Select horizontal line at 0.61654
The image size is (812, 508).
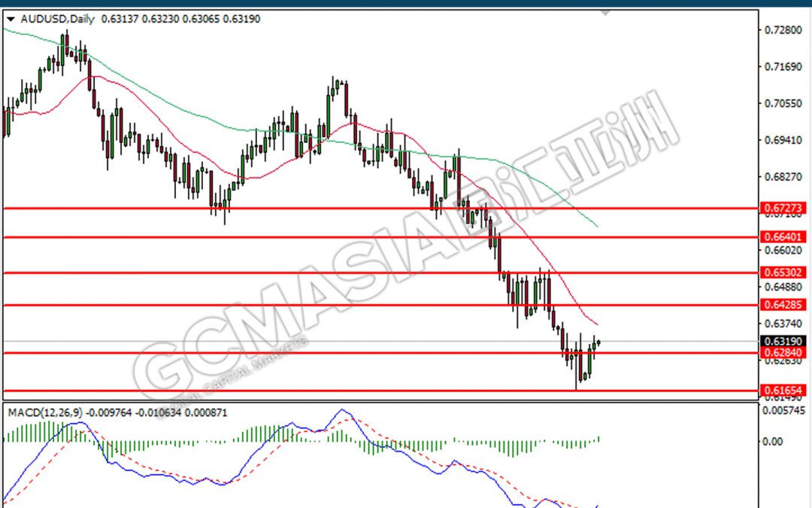coord(380,391)
